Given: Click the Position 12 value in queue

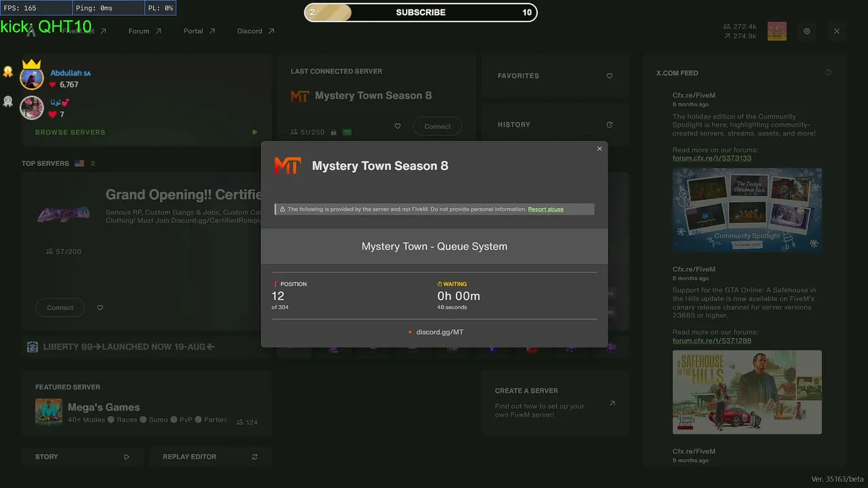Looking at the screenshot, I should [x=278, y=296].
